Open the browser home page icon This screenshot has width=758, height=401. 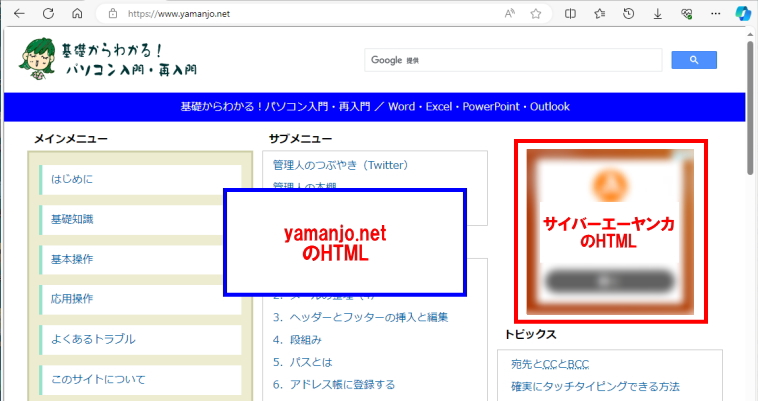[x=77, y=14]
